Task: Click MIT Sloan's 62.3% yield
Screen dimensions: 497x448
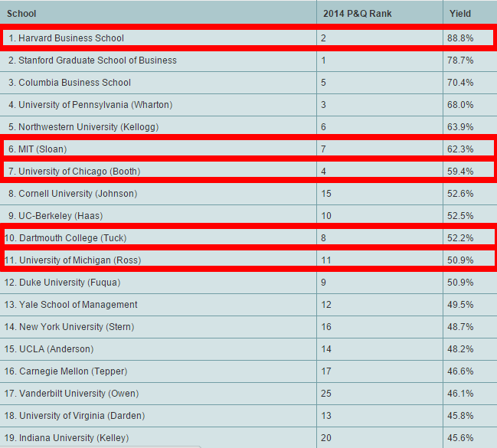Action: click(x=460, y=149)
